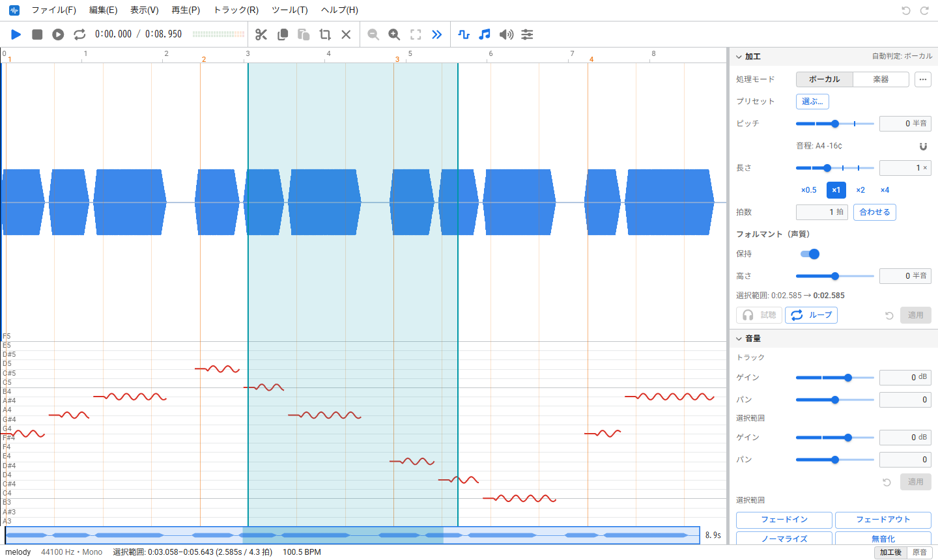Switch monitoring to 加工後
Viewport: 938px width, 560px height.
[890, 552]
